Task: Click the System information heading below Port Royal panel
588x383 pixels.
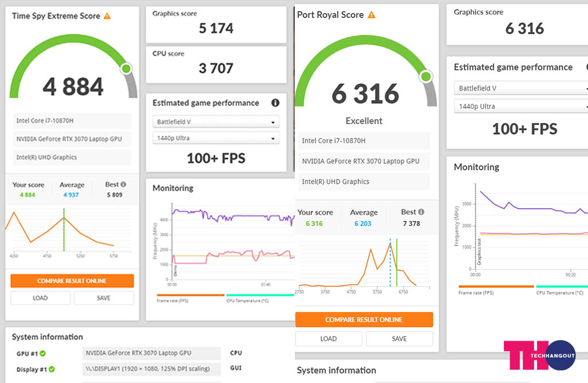Action: coord(337,370)
